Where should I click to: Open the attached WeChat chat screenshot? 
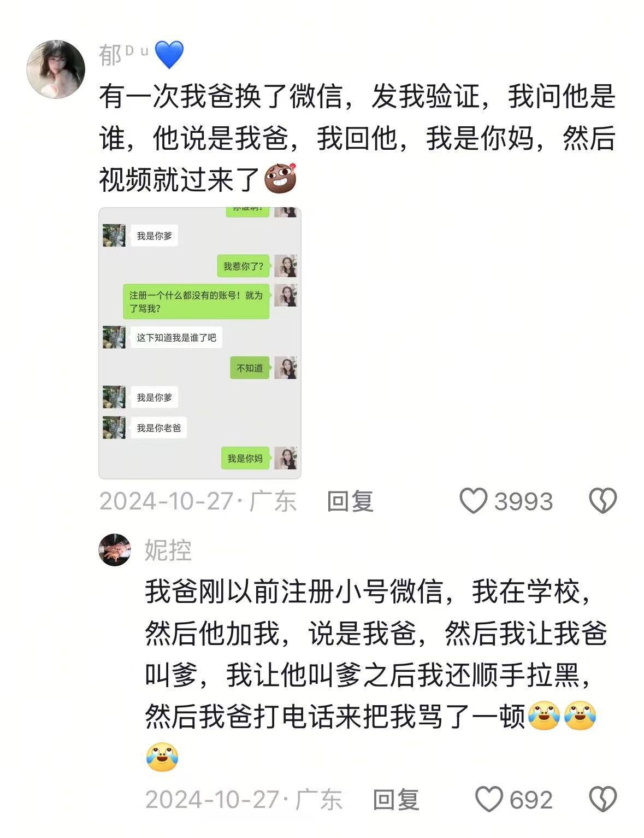(x=200, y=343)
